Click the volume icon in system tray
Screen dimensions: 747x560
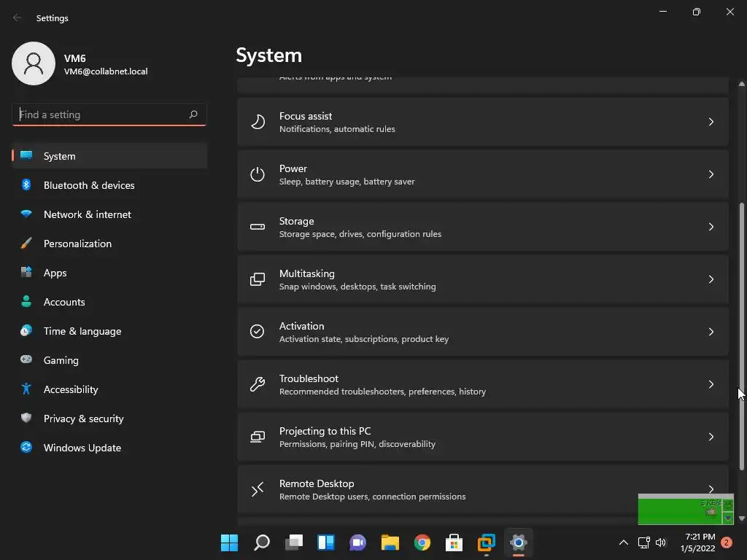(661, 542)
